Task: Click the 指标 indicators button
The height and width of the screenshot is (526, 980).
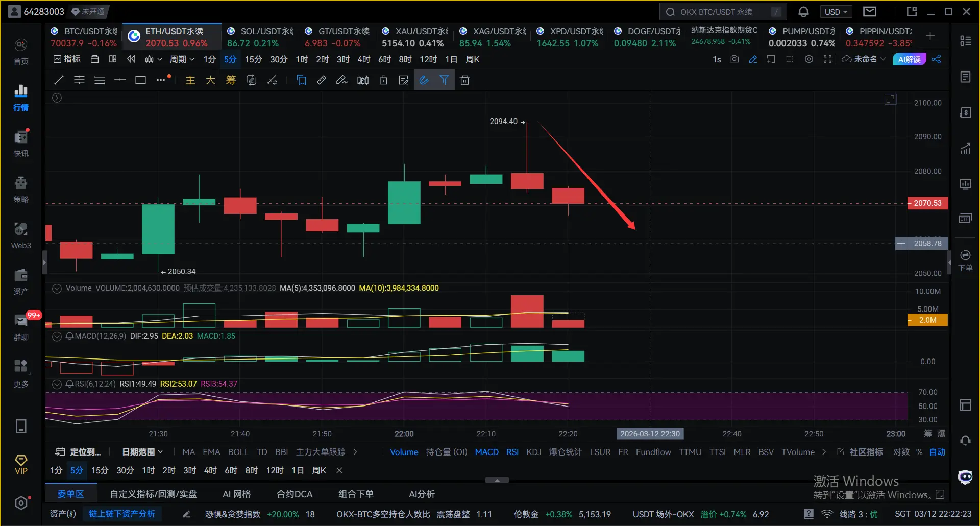Action: click(x=67, y=59)
